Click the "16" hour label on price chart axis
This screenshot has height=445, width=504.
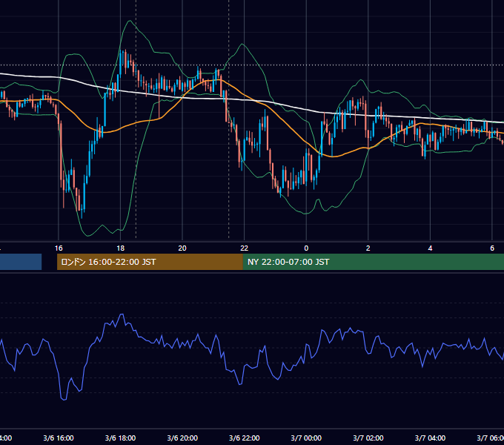click(59, 248)
